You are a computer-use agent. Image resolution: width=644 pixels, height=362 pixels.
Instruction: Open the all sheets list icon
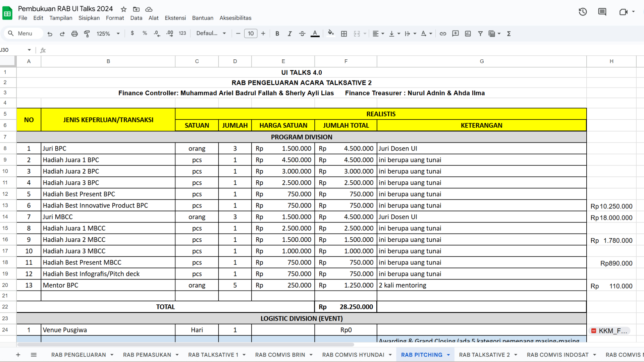click(34, 355)
